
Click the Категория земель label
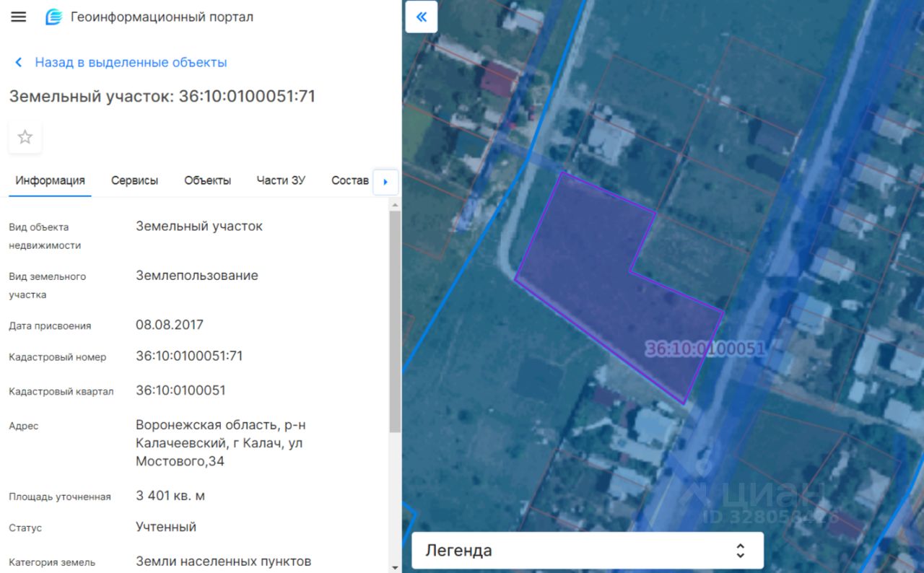(52, 562)
